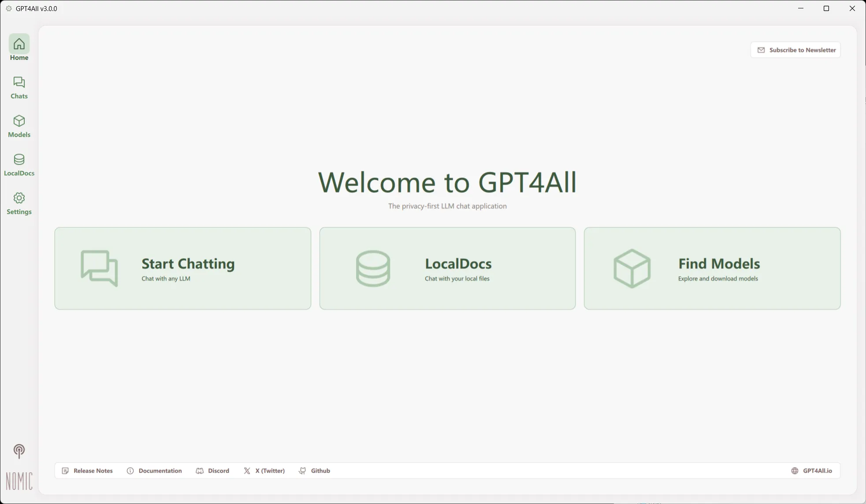Open Release Notes link
Viewport: 866px width, 504px height.
tap(87, 471)
